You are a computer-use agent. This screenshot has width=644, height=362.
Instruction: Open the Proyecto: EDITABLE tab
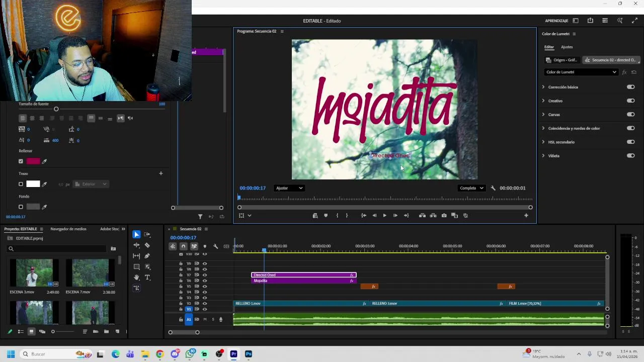[x=21, y=229]
